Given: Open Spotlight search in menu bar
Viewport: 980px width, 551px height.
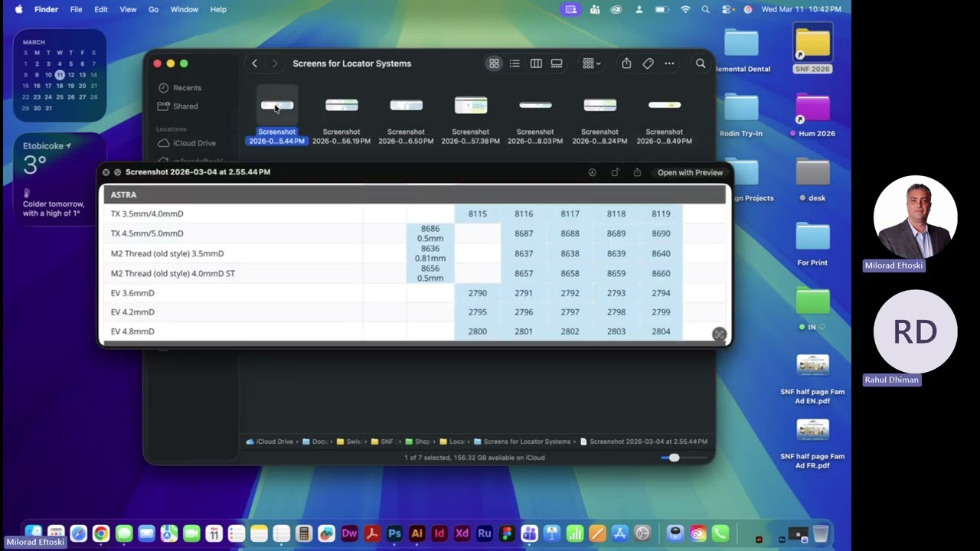Looking at the screenshot, I should [705, 9].
